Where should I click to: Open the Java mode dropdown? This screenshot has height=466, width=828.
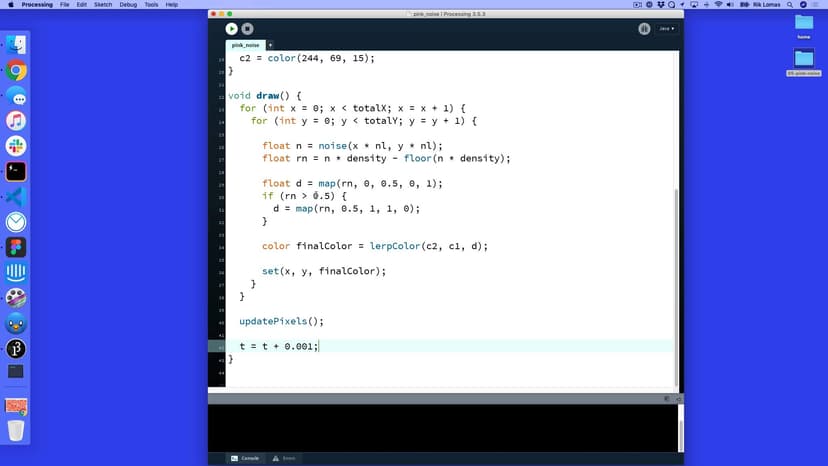click(x=665, y=29)
